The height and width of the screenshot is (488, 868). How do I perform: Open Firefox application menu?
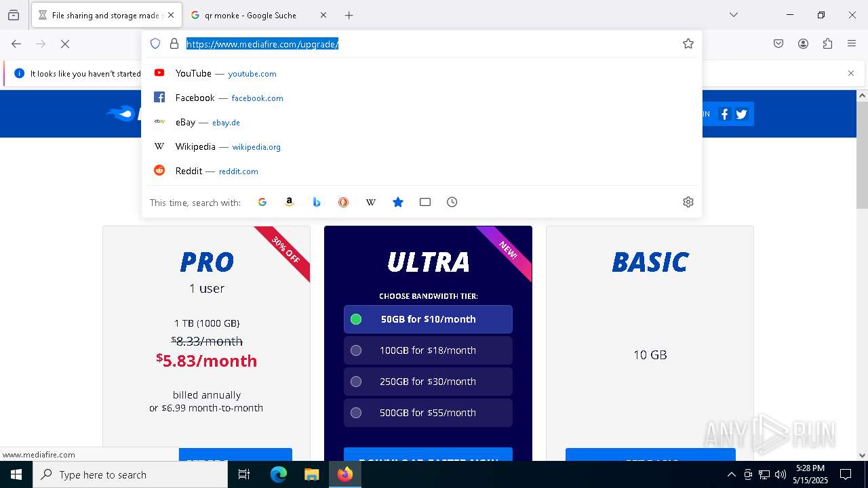852,43
